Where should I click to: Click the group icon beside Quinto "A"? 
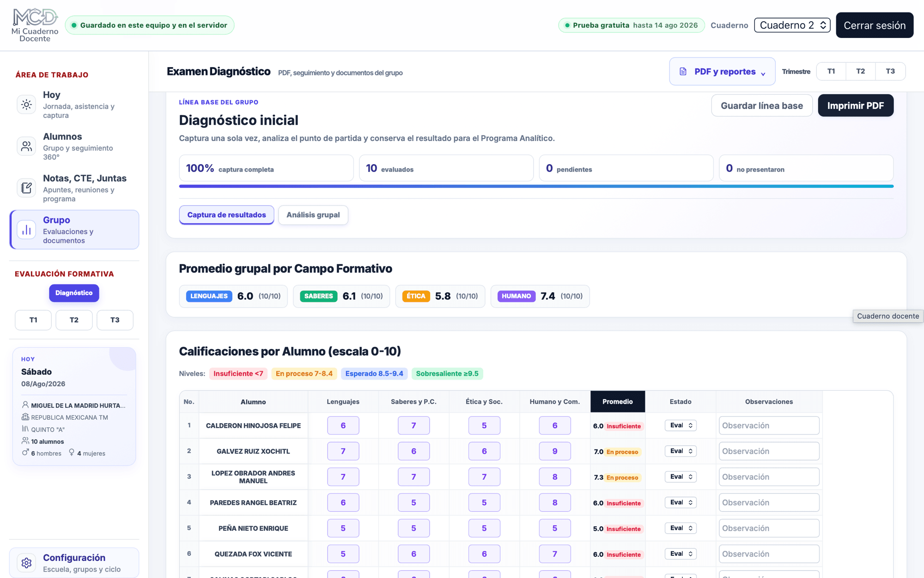[x=25, y=429]
